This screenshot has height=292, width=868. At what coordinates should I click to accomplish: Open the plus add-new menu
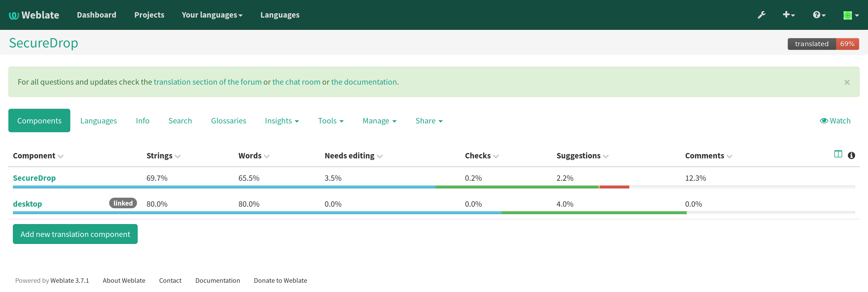(788, 15)
